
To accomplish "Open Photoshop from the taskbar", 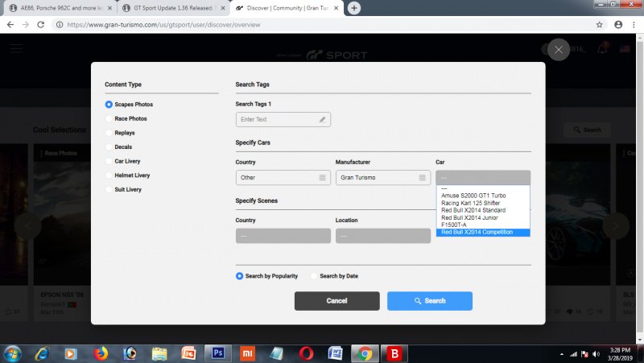I will click(x=218, y=353).
